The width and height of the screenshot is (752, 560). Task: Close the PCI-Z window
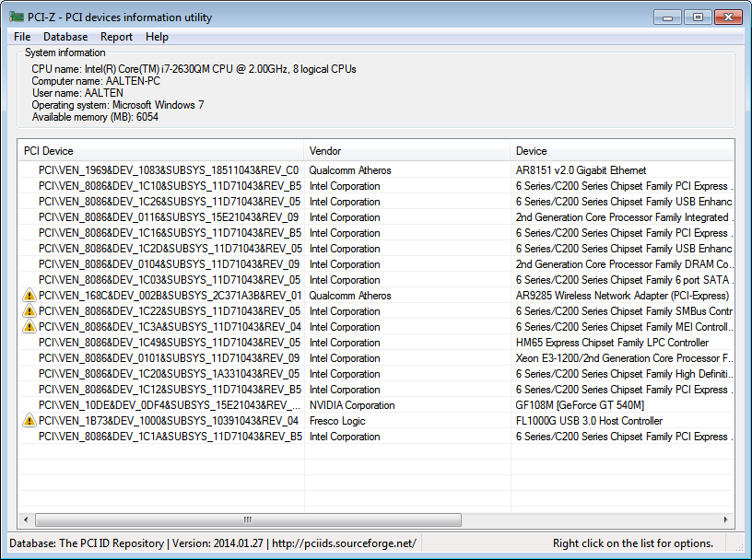(x=728, y=17)
